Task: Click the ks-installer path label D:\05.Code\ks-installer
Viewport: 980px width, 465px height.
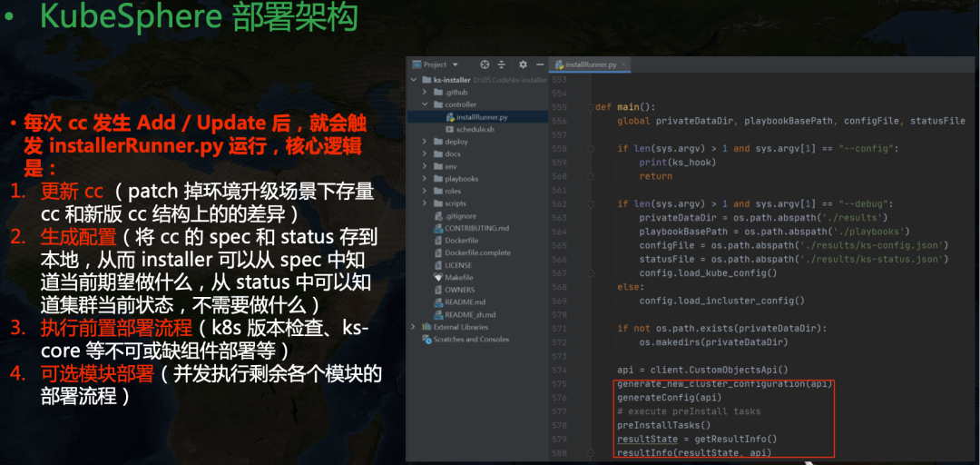Action: click(x=510, y=80)
